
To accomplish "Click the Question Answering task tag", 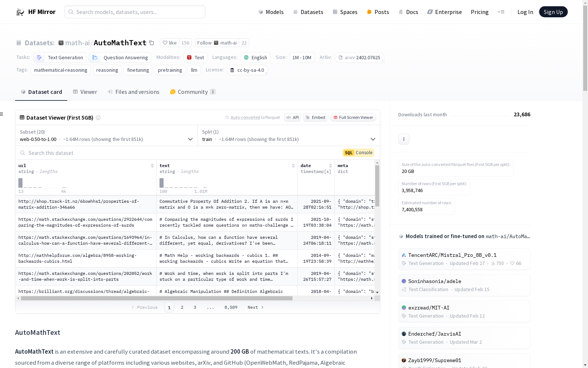I will coord(120,57).
